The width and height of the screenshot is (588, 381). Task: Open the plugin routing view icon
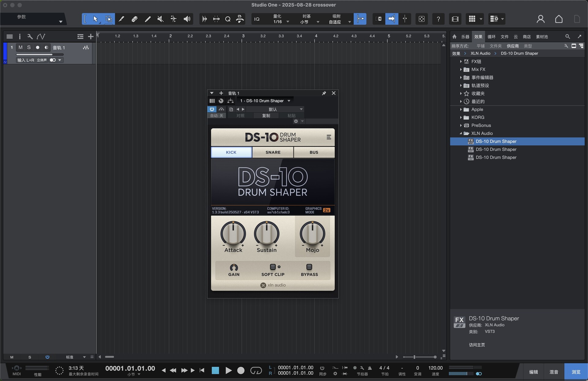(230, 101)
